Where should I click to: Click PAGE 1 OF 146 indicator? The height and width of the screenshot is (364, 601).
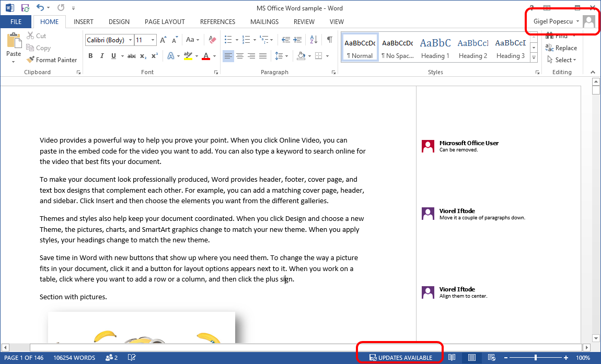(24, 358)
